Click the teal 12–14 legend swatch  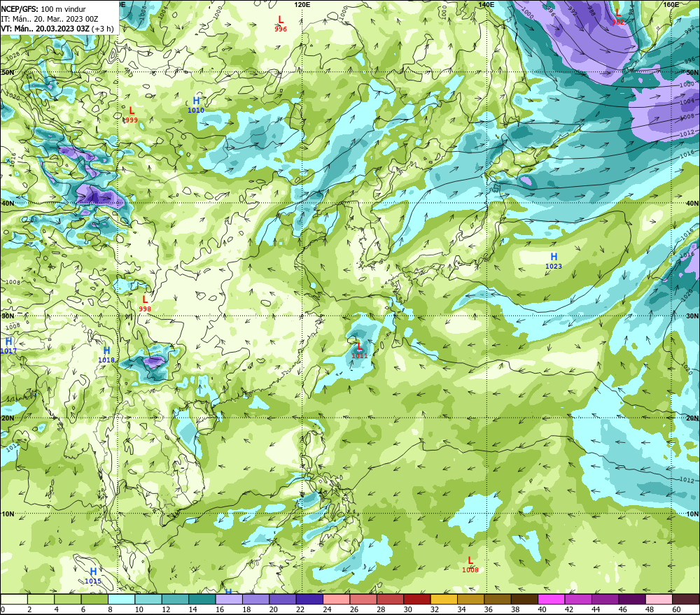pos(175,599)
